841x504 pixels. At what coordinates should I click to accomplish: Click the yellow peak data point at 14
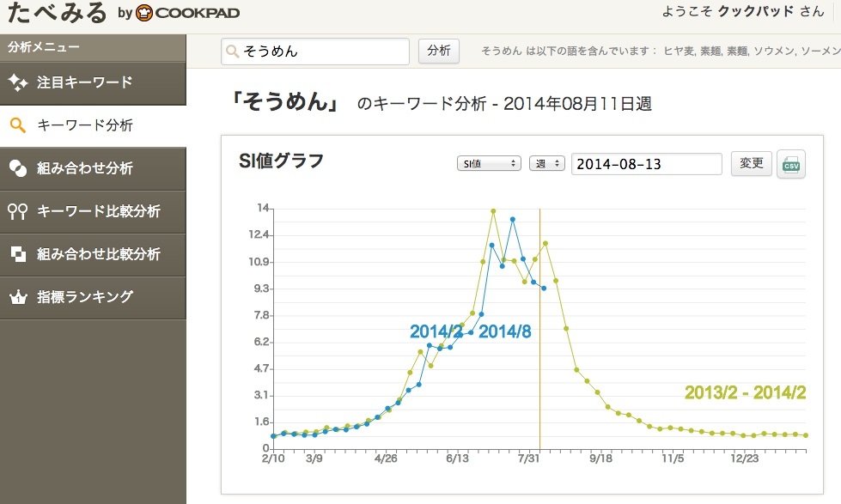[493, 211]
